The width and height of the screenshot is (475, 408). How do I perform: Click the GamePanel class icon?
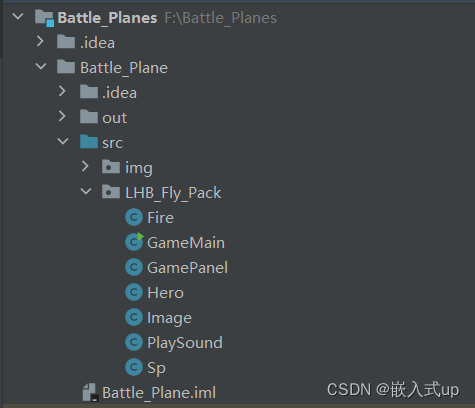pos(134,268)
